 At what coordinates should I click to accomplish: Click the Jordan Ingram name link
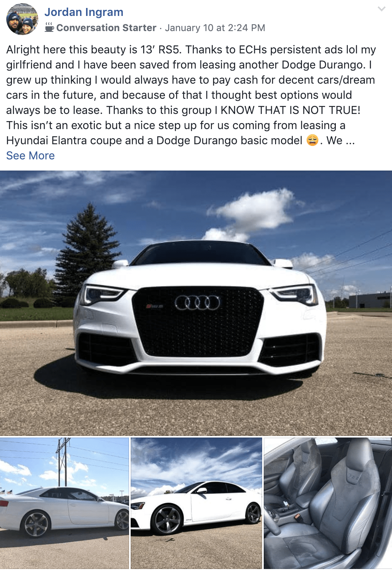click(x=84, y=12)
